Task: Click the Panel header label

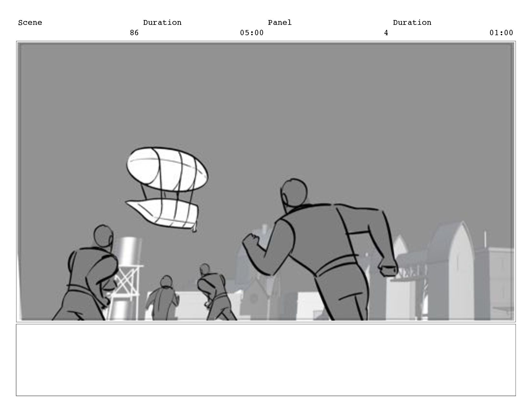Action: pos(280,23)
